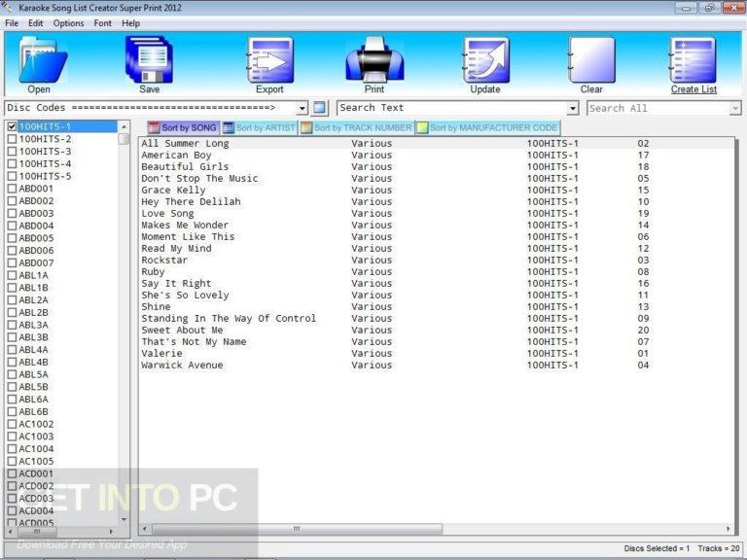Click inside the Search All field
The height and width of the screenshot is (560, 747).
[x=658, y=109]
